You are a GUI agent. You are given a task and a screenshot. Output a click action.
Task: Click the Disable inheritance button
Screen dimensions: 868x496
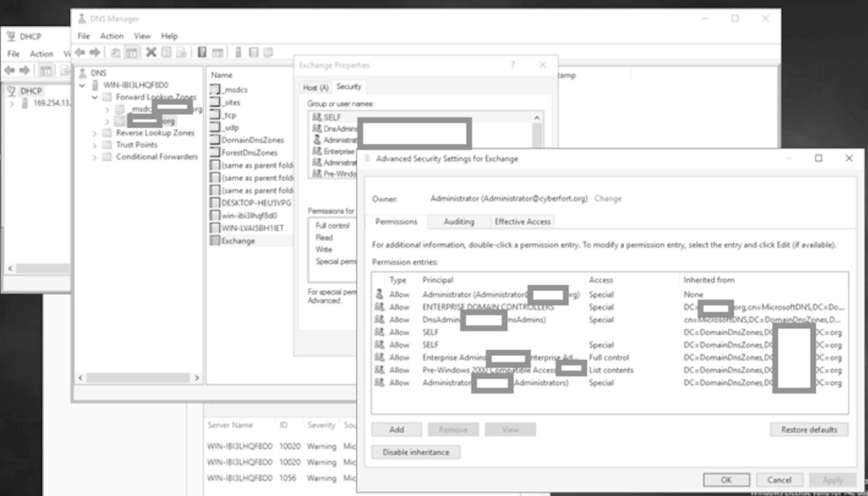[416, 452]
